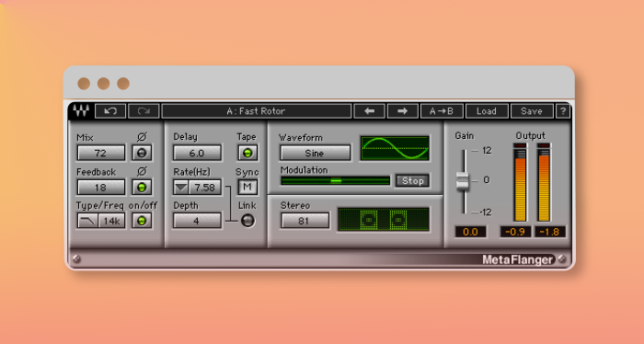Open the Rate down-arrow dropdown
The height and width of the screenshot is (344, 644).
[180, 188]
